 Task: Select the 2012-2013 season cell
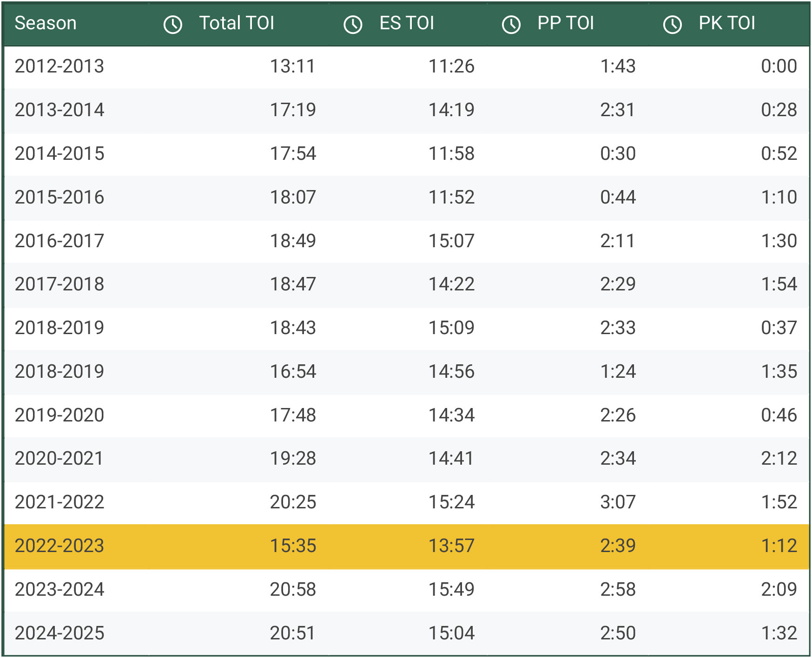(59, 66)
